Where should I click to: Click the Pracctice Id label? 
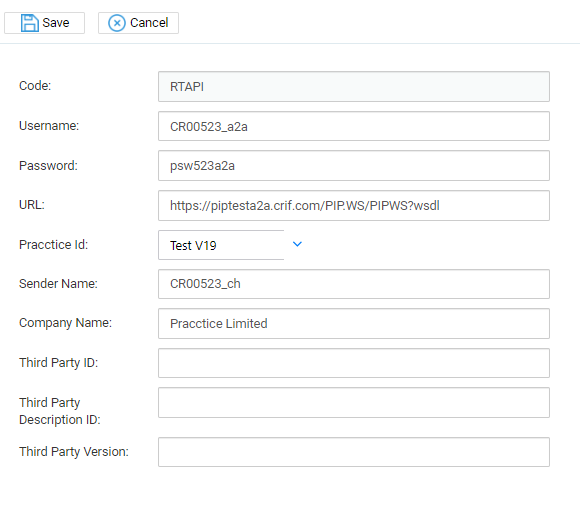click(53, 244)
